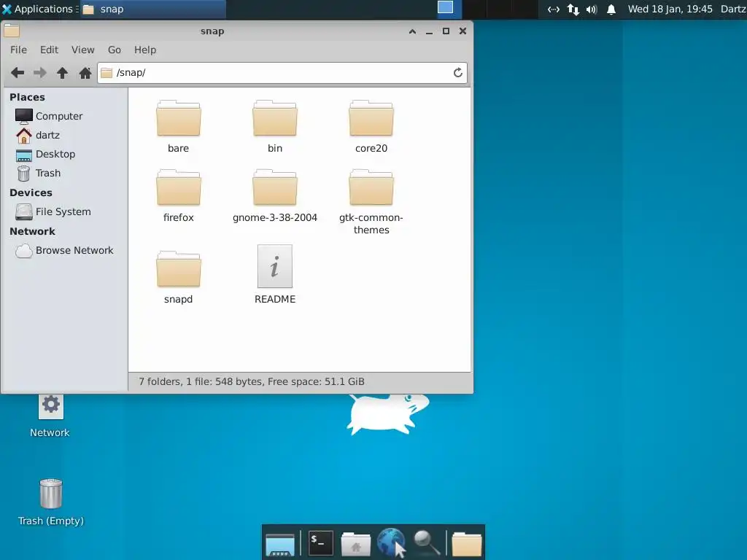Open Computer in Places sidebar
This screenshot has height=560, width=747.
[x=49, y=116]
